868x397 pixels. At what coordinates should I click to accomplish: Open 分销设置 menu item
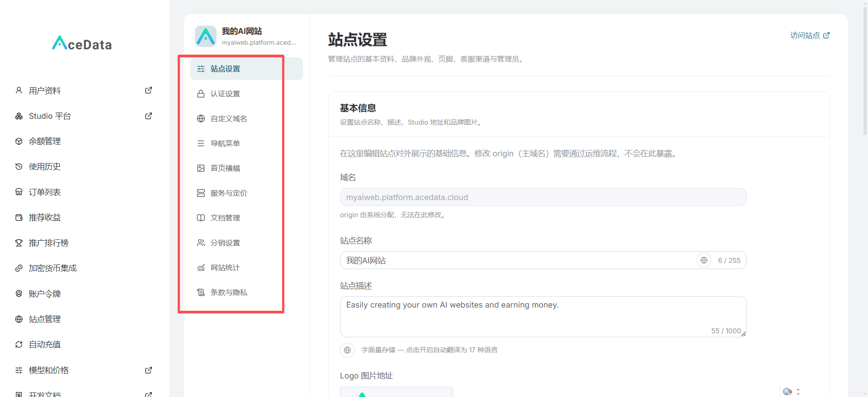(246, 243)
